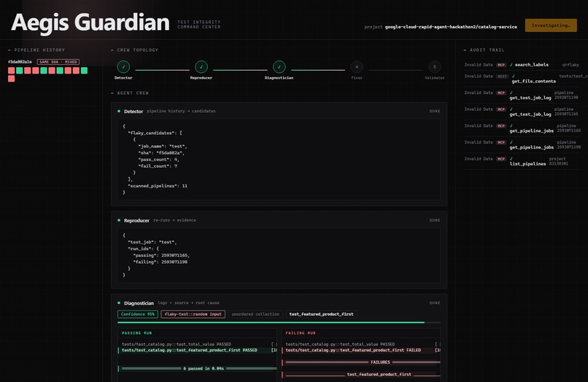
Task: Click get_test_job_log entry for pipeline 2593071198
Action: pyautogui.click(x=522, y=95)
